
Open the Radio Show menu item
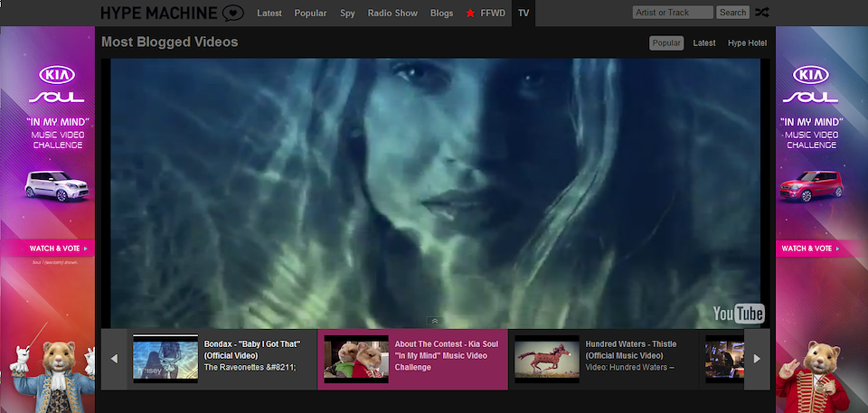pyautogui.click(x=393, y=14)
